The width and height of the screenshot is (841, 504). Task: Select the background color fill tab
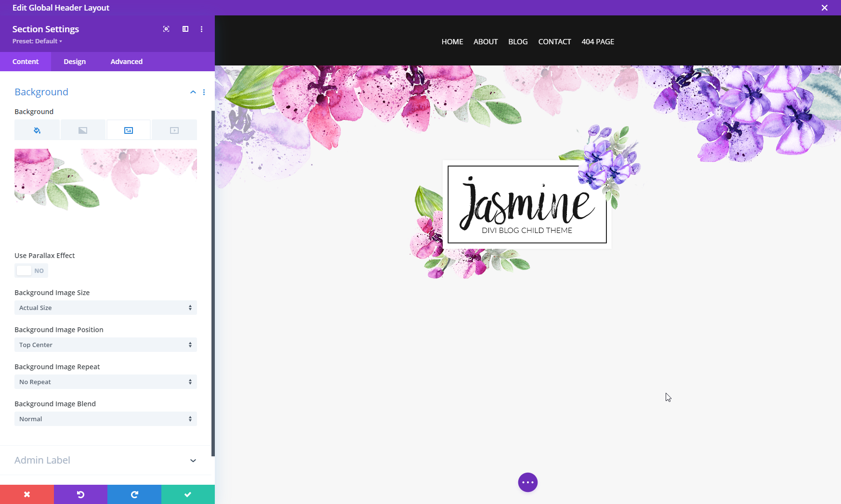37,130
